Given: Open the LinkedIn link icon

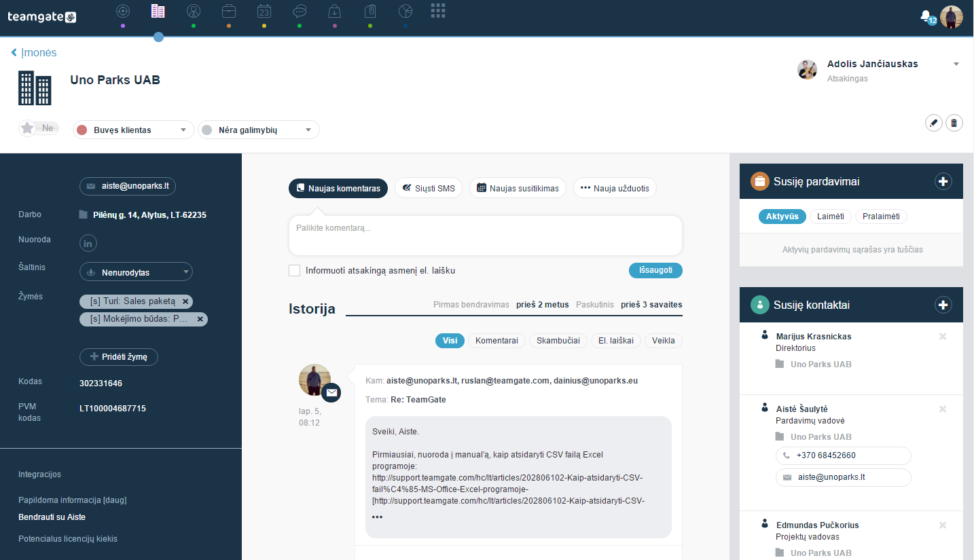Looking at the screenshot, I should pyautogui.click(x=88, y=242).
